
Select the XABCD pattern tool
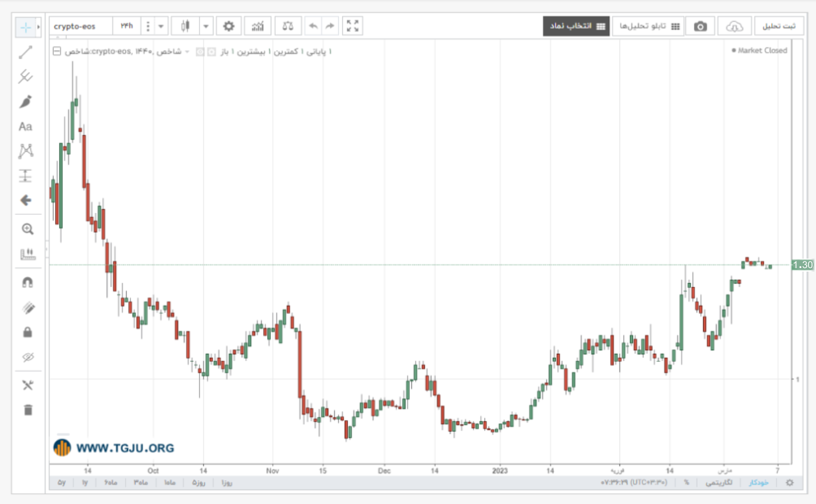click(26, 151)
